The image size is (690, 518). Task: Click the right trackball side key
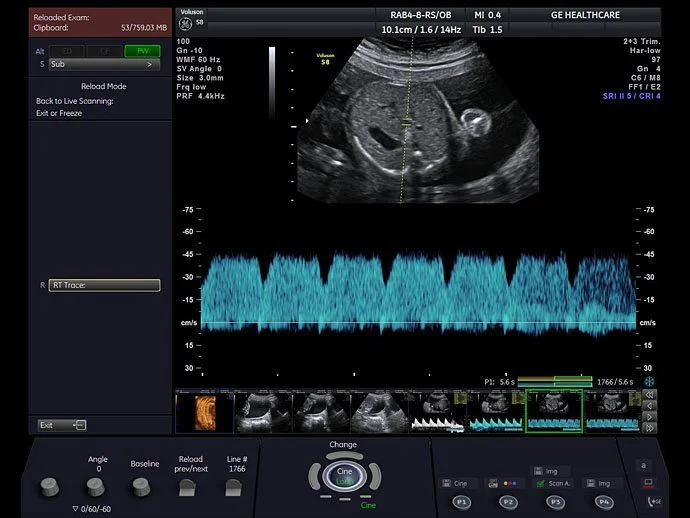coord(374,476)
